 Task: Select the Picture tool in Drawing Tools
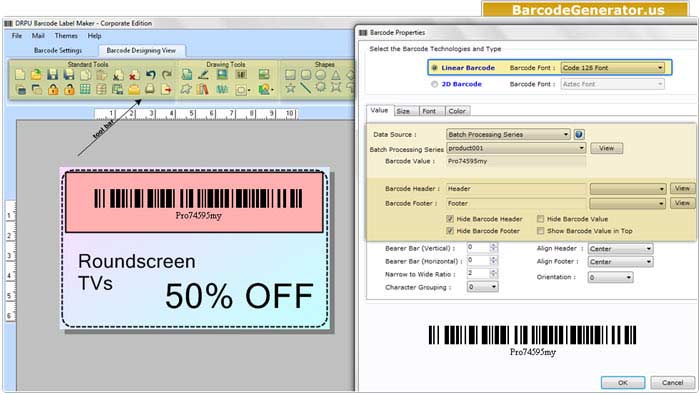point(222,75)
